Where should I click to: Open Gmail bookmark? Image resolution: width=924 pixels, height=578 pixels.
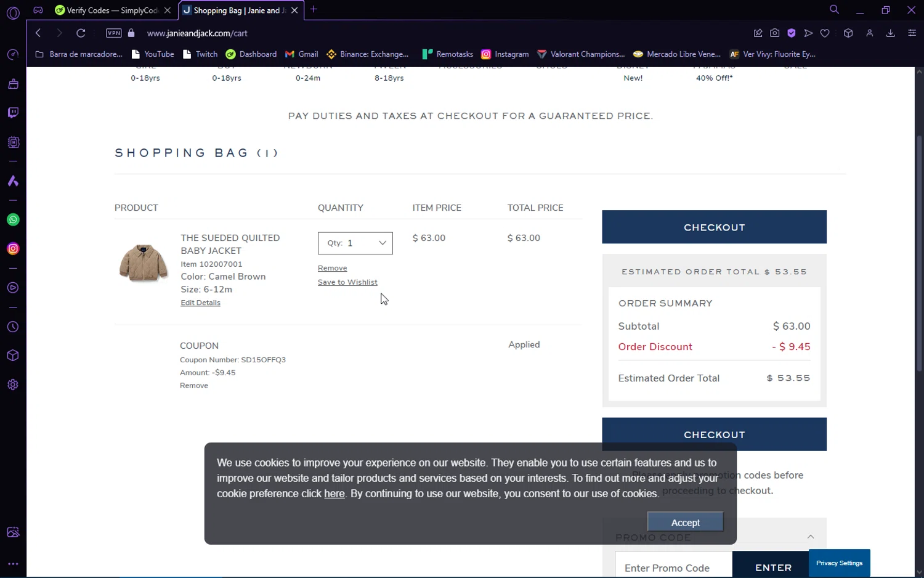coord(302,54)
